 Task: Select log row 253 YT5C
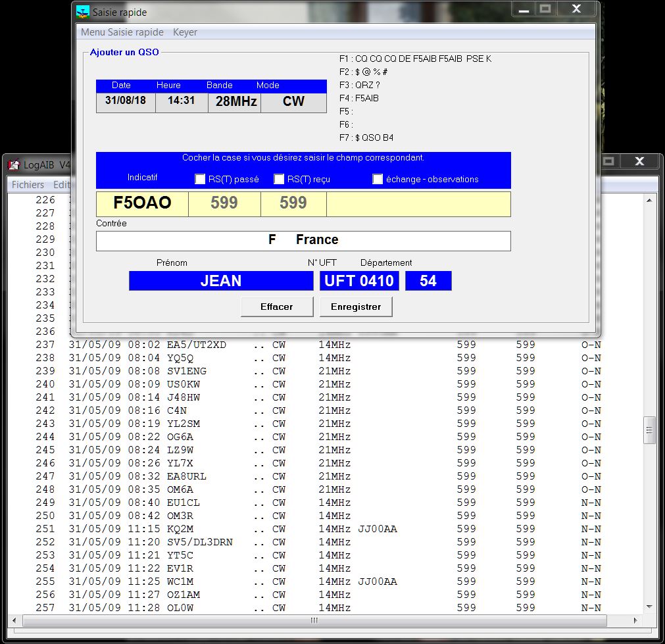click(318, 555)
